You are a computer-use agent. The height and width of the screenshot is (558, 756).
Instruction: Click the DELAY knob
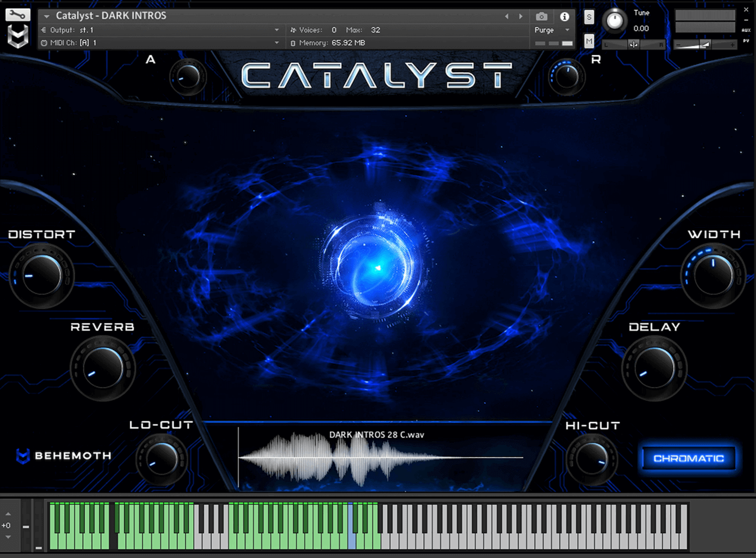click(x=654, y=368)
